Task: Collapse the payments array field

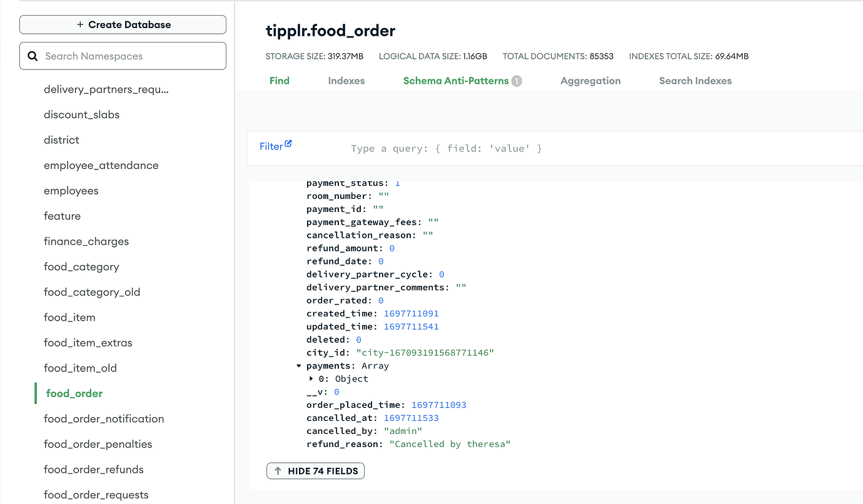Action: pos(299,366)
